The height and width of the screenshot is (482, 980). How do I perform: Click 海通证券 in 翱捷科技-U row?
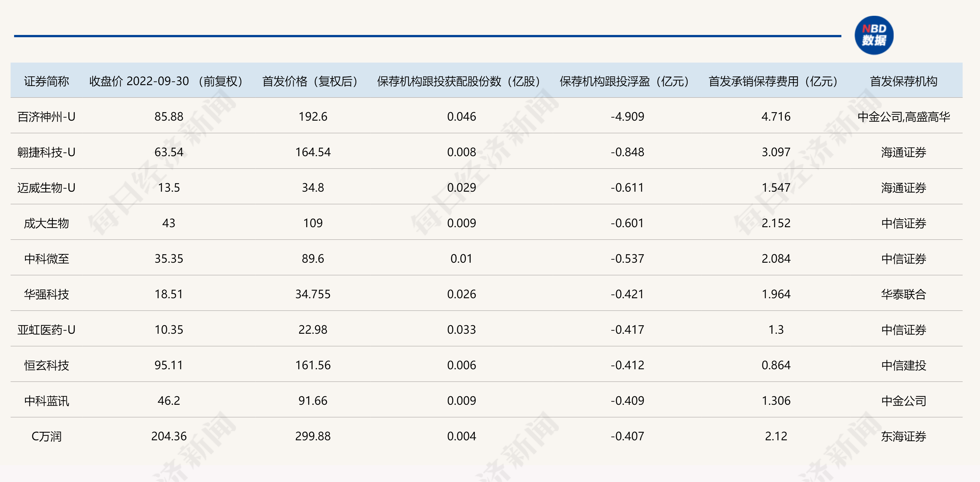click(904, 152)
